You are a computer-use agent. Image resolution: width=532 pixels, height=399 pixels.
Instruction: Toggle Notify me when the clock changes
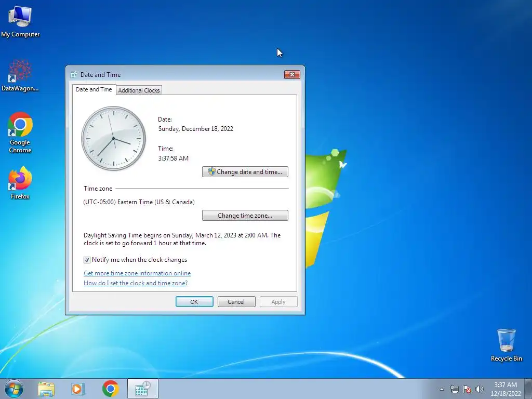coord(87,260)
